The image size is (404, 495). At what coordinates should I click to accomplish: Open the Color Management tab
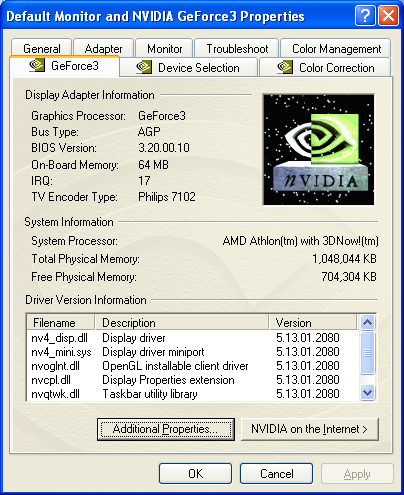pyautogui.click(x=336, y=49)
